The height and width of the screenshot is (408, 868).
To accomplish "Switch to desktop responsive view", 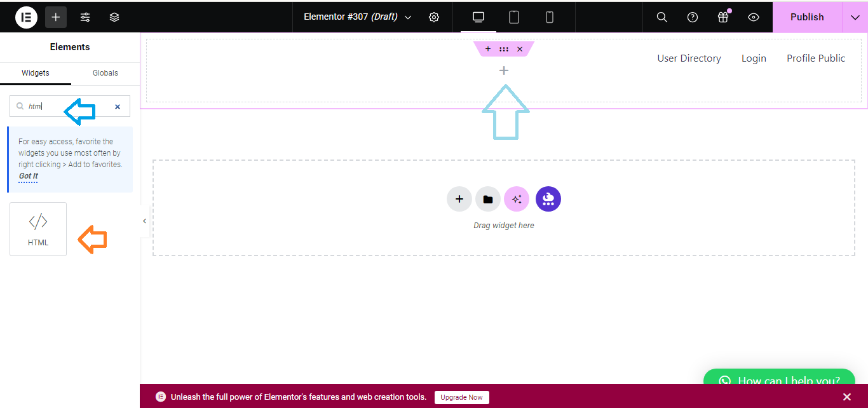I will tap(478, 17).
